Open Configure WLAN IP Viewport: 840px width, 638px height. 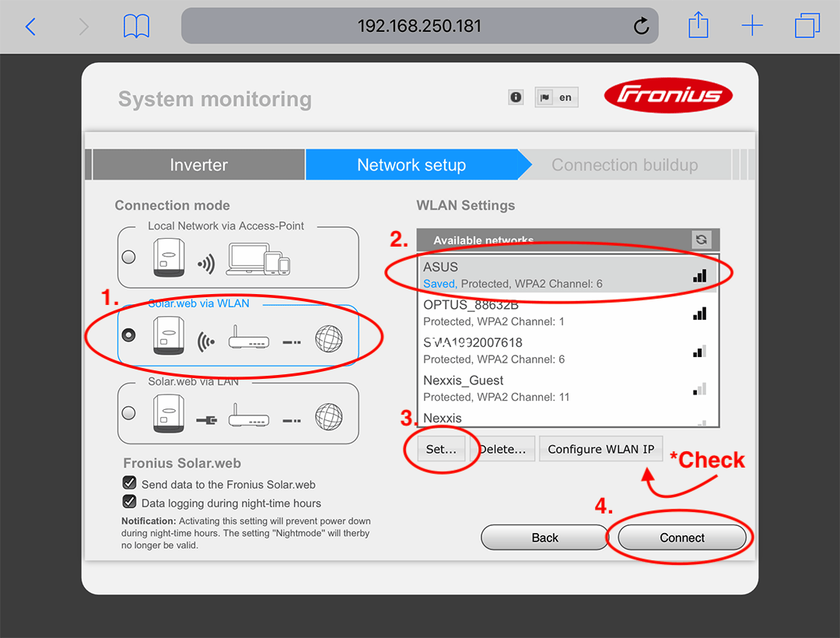coord(601,449)
